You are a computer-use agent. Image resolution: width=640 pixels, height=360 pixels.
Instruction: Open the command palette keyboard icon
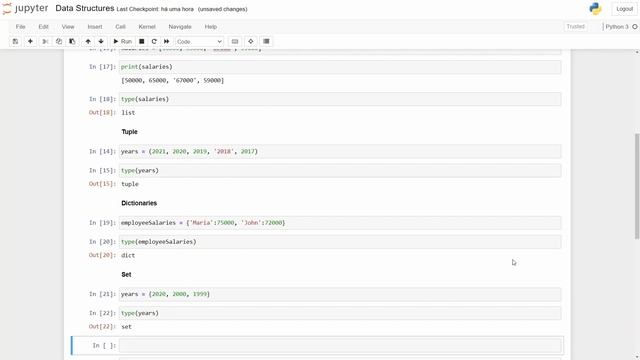[235, 41]
